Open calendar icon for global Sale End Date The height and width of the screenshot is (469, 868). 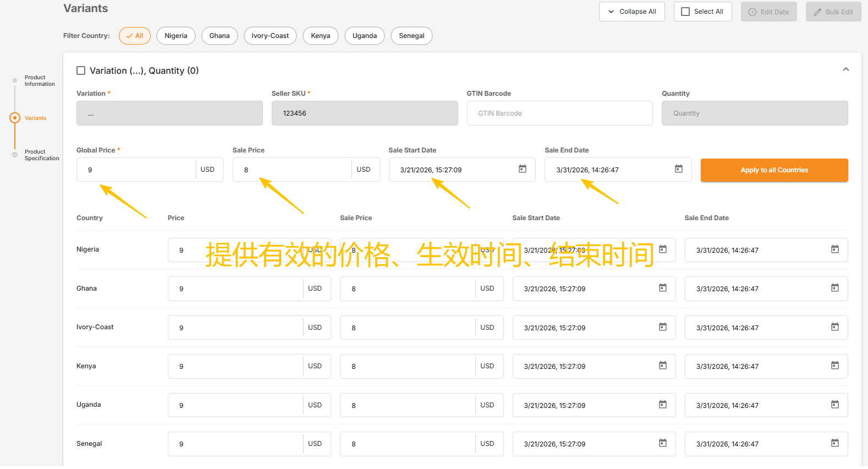678,169
